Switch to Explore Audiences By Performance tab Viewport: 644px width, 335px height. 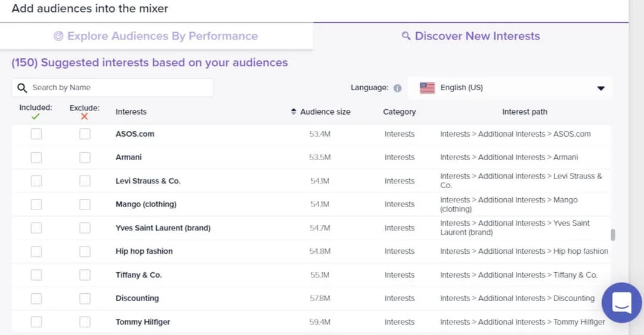coord(156,36)
